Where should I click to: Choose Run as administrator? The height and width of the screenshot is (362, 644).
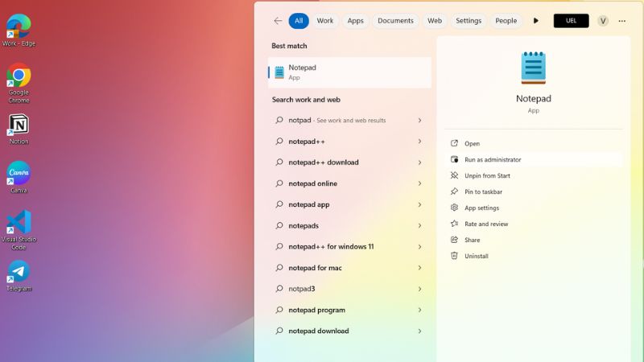493,160
